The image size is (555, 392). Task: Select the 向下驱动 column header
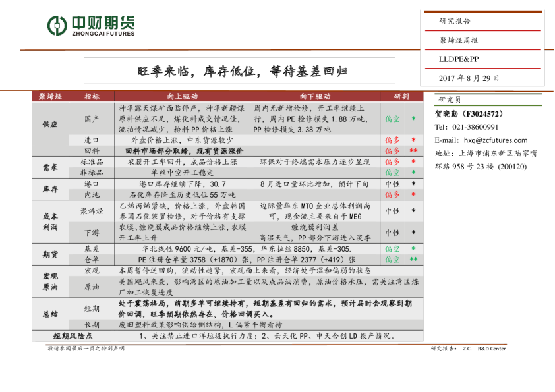(x=315, y=96)
